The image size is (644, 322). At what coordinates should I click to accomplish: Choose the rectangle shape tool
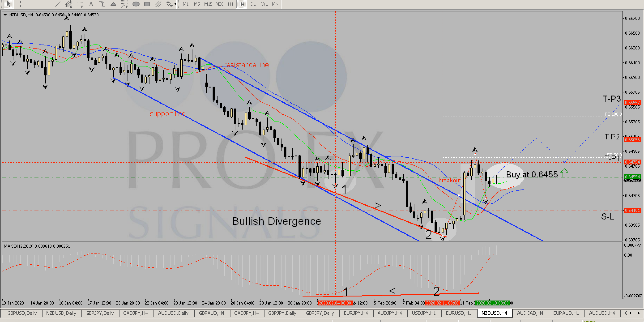coord(147,4)
